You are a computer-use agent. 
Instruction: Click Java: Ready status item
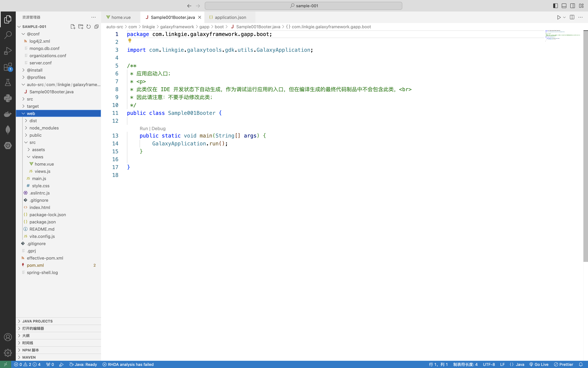pos(83,364)
